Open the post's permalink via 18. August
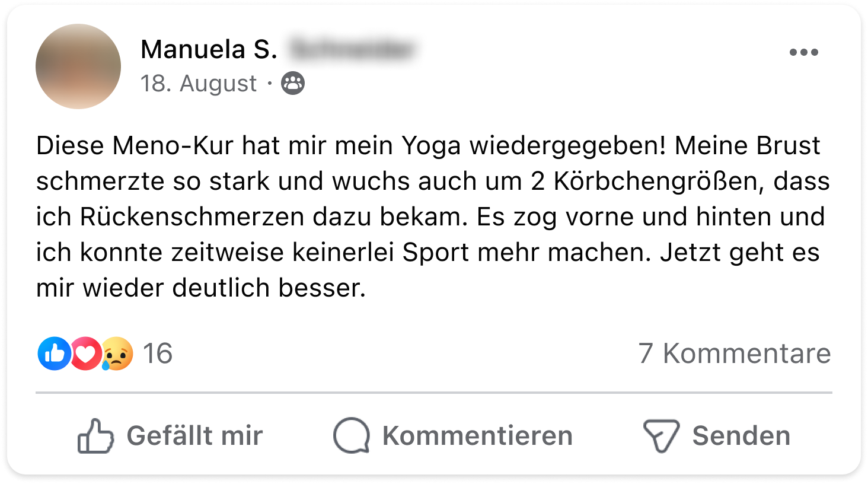Screen dimensions: 868x484 pyautogui.click(x=199, y=84)
